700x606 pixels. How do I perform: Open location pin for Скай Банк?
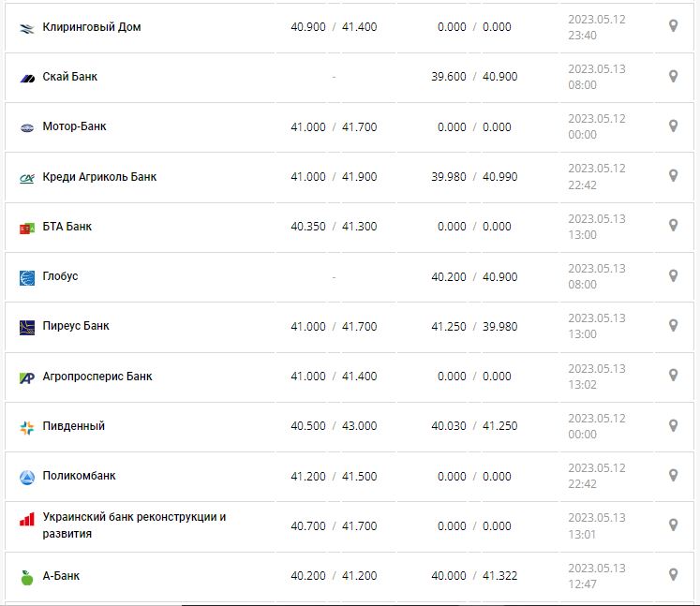(x=673, y=76)
